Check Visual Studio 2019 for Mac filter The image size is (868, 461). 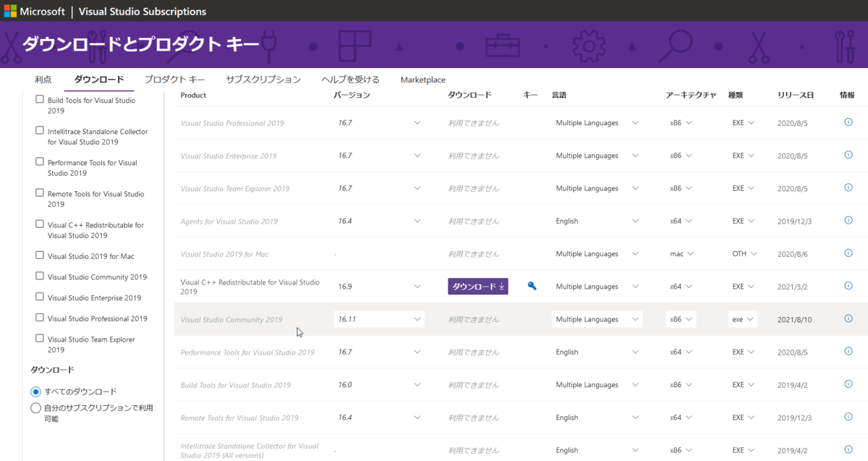40,255
